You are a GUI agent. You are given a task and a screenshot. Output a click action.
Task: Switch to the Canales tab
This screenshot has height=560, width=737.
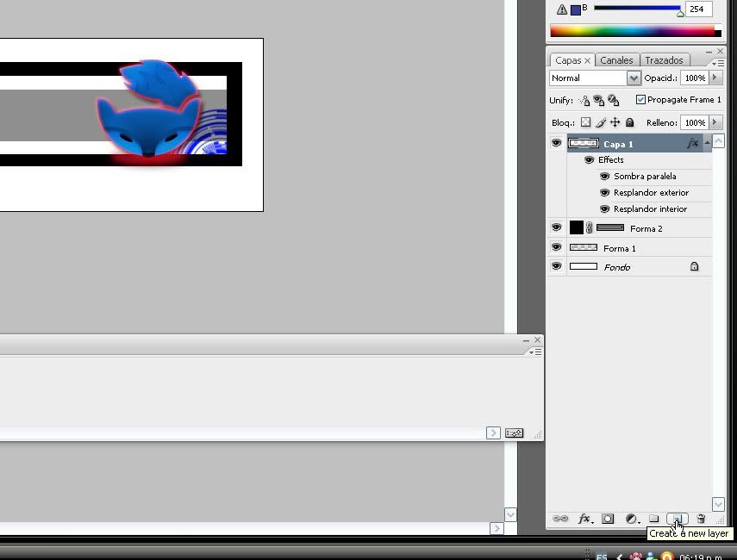point(616,60)
